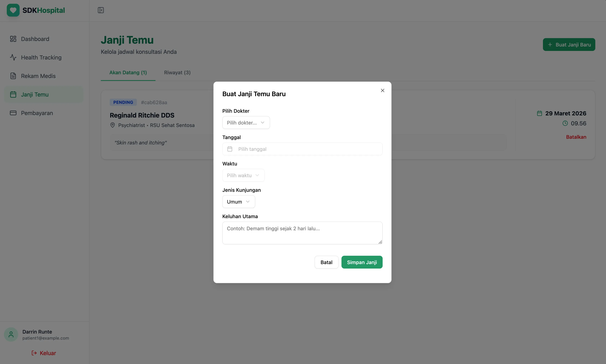
Task: Open Rekam Medis using the document icon
Action: (13, 76)
